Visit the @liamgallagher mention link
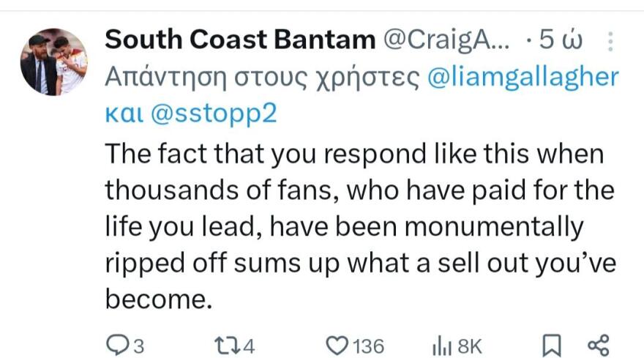This screenshot has height=358, width=644. [522, 76]
